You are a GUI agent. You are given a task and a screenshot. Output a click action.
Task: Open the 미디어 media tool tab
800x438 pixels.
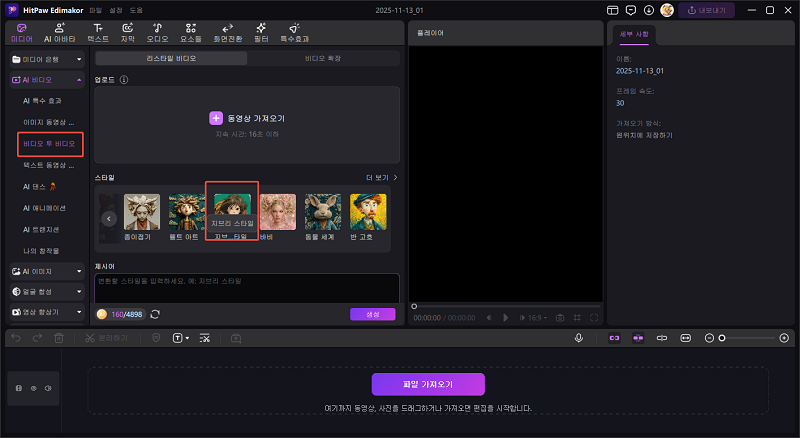click(21, 33)
